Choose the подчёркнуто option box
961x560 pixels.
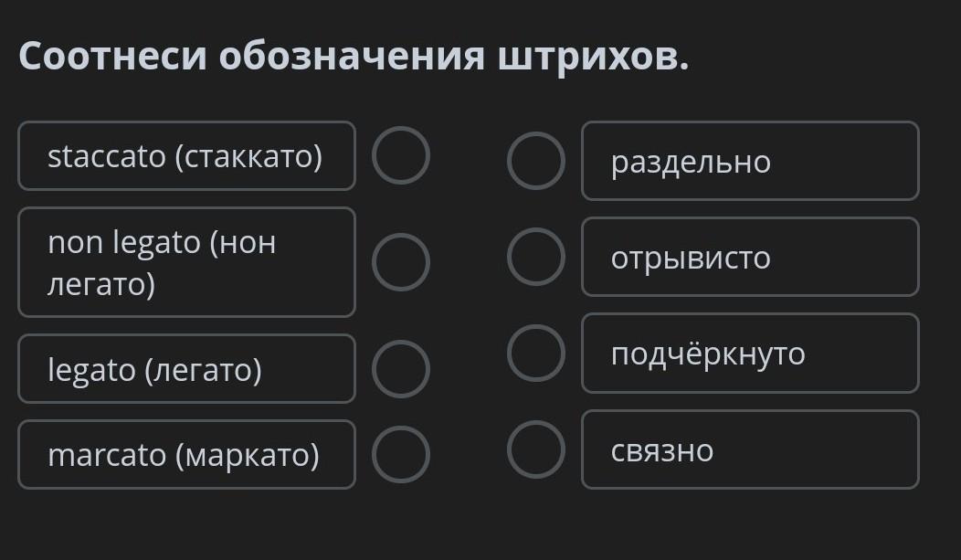(750, 354)
